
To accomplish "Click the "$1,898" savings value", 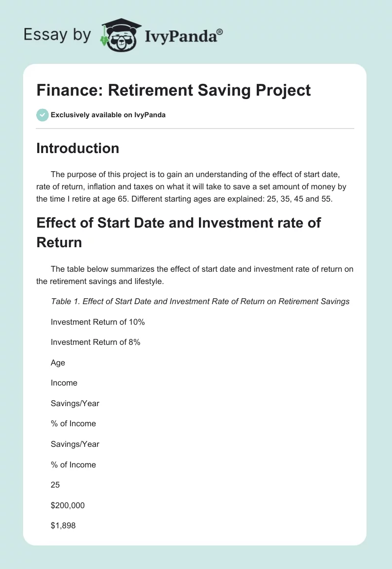I will tap(63, 526).
